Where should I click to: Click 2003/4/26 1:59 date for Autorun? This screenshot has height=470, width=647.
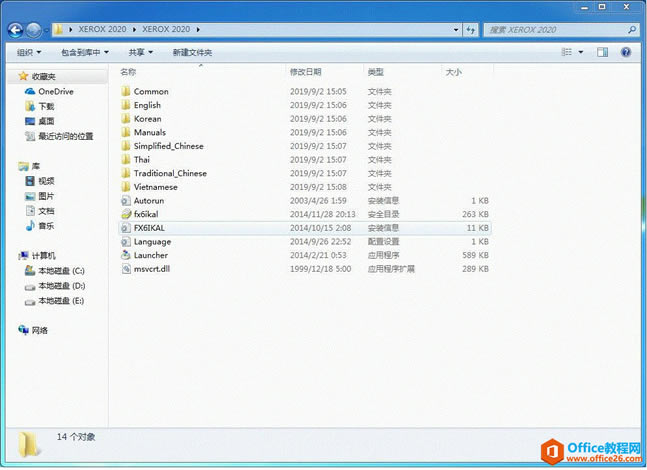pos(318,201)
